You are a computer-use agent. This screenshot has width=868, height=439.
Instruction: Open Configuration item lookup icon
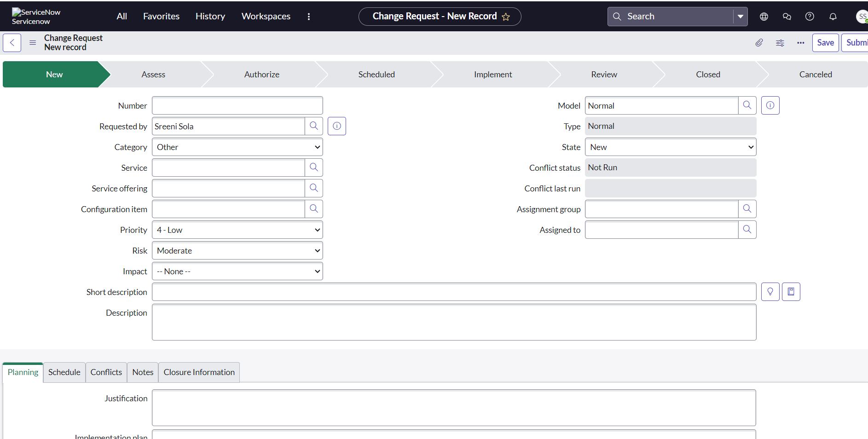click(x=314, y=209)
